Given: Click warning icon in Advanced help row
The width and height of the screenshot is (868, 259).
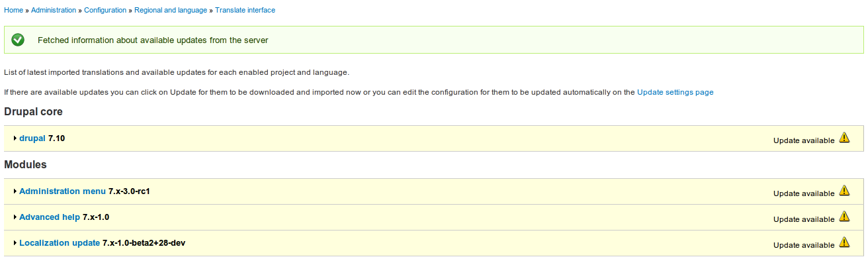Looking at the screenshot, I should [844, 217].
